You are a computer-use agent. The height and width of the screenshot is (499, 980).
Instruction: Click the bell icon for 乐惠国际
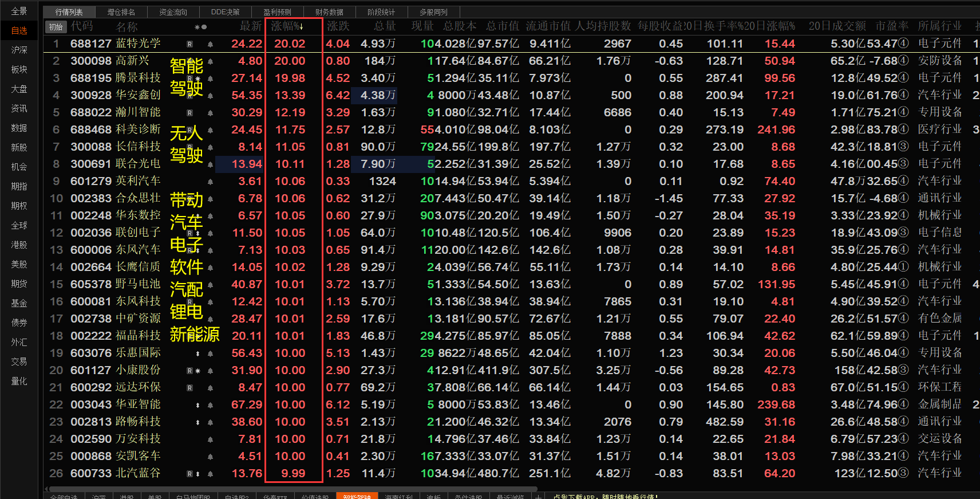(x=210, y=353)
